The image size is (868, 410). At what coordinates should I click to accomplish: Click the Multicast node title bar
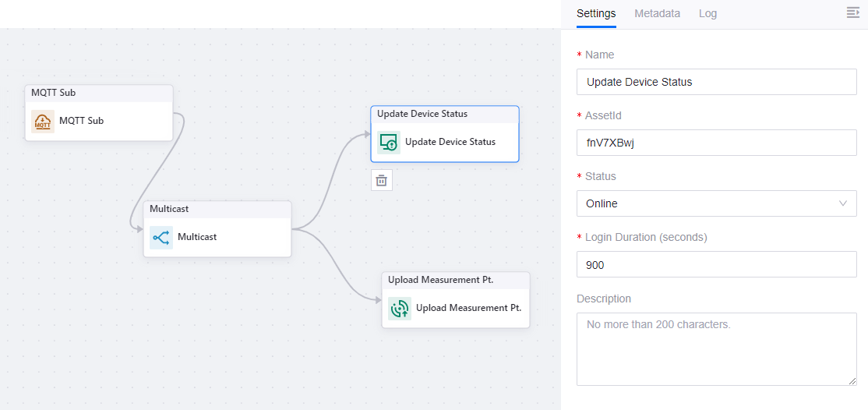click(x=217, y=209)
